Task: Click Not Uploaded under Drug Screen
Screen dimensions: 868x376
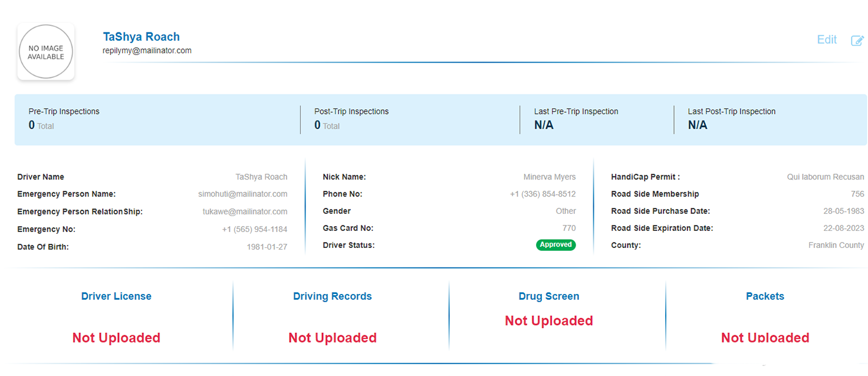Action: coord(548,321)
